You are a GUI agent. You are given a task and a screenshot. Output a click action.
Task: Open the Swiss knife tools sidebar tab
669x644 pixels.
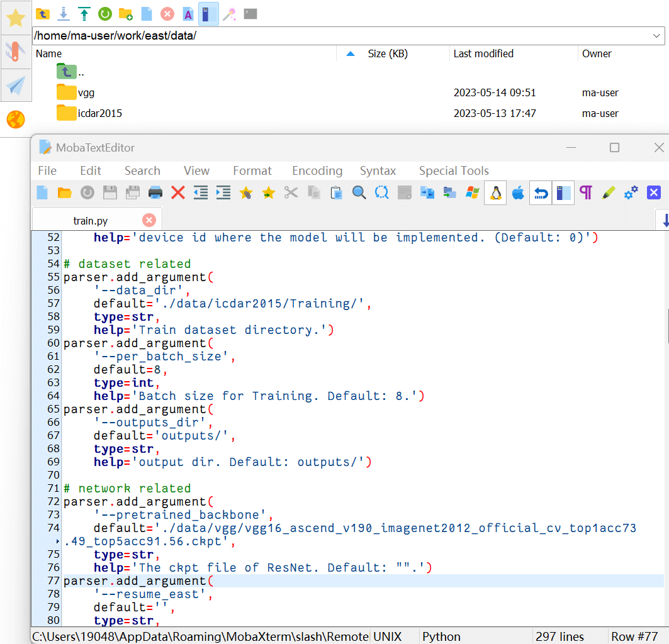click(x=16, y=52)
